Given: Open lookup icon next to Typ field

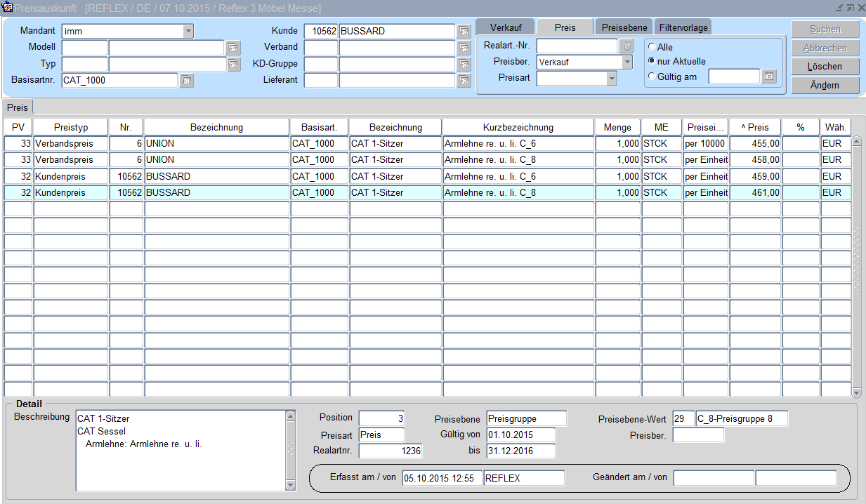Looking at the screenshot, I should 233,65.
